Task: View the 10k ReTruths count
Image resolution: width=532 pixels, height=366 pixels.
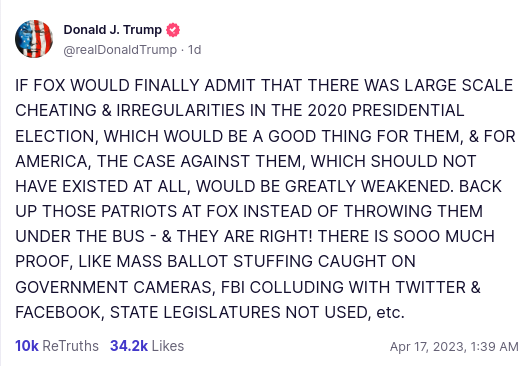Action: click(27, 346)
